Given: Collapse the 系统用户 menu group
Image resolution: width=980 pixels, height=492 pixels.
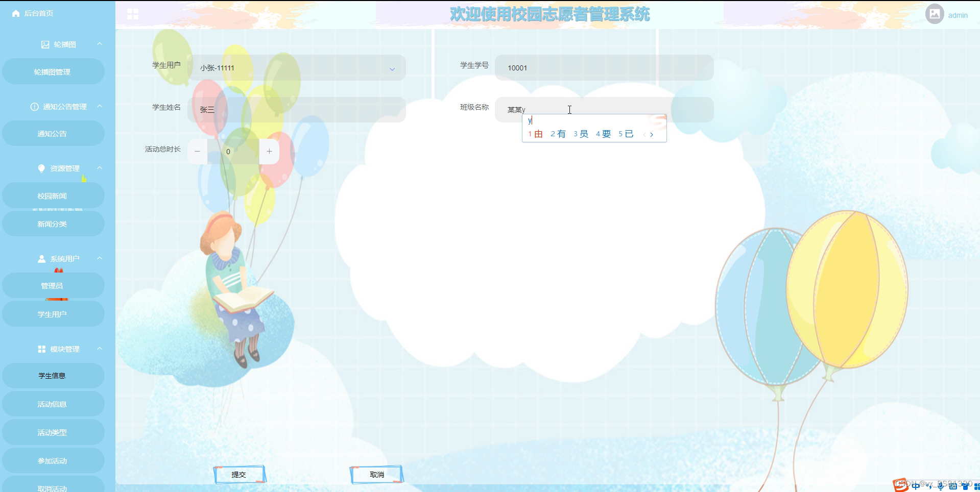Looking at the screenshot, I should pyautogui.click(x=100, y=258).
